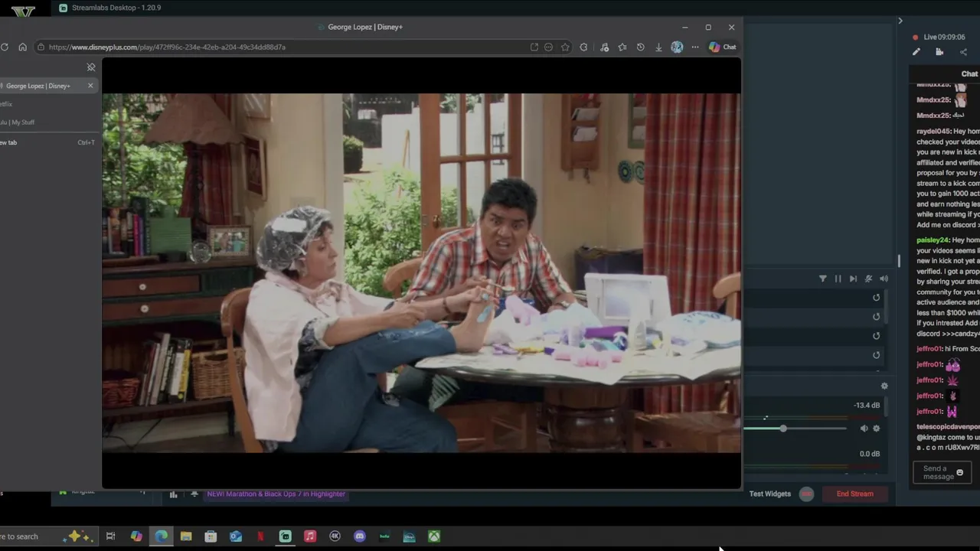Click the Disney+ URL address bar
Image resolution: width=980 pixels, height=551 pixels.
coord(283,47)
